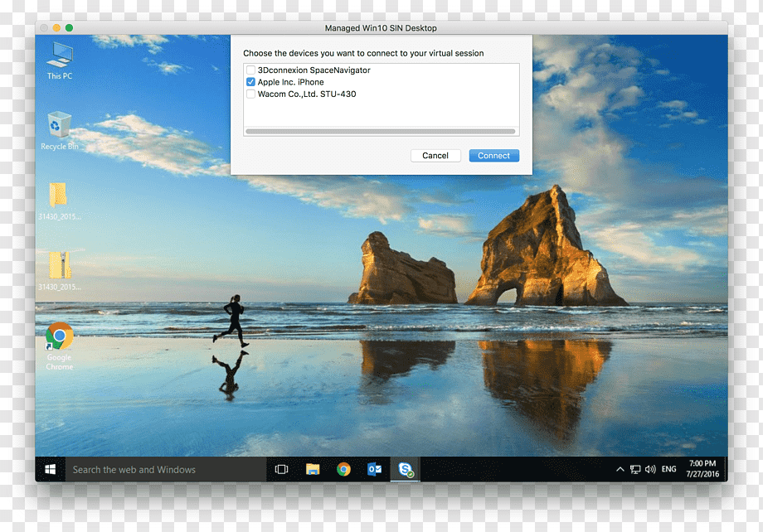Select the first 31430_2015 folder icon

(59, 201)
